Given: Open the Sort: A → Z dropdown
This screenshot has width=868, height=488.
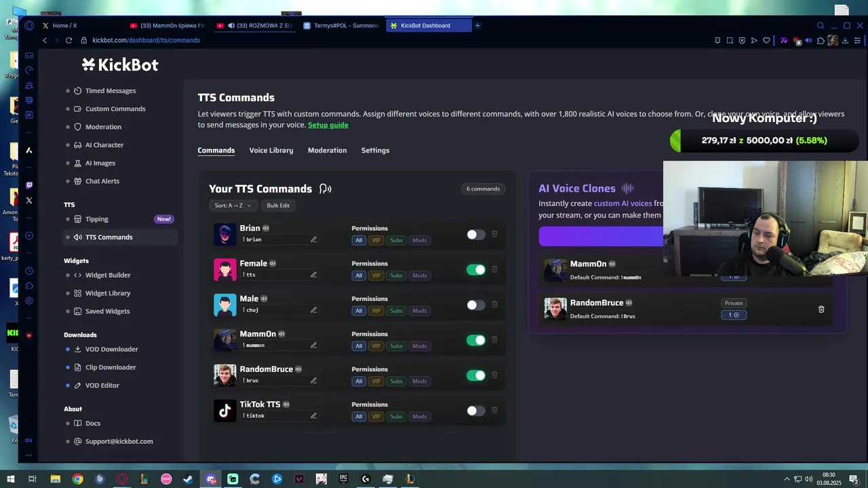Looking at the screenshot, I should coord(233,205).
